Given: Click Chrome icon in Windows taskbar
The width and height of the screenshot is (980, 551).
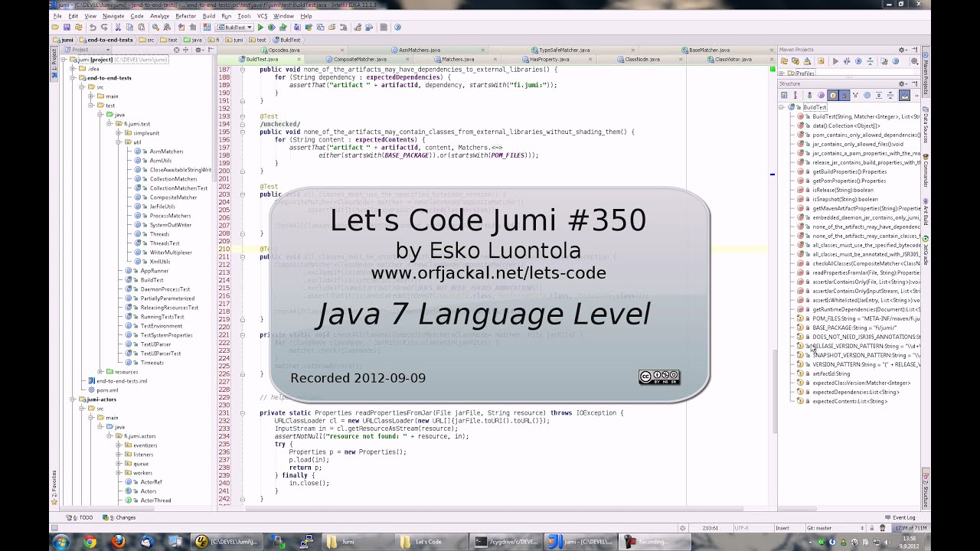Looking at the screenshot, I should pyautogui.click(x=90, y=542).
